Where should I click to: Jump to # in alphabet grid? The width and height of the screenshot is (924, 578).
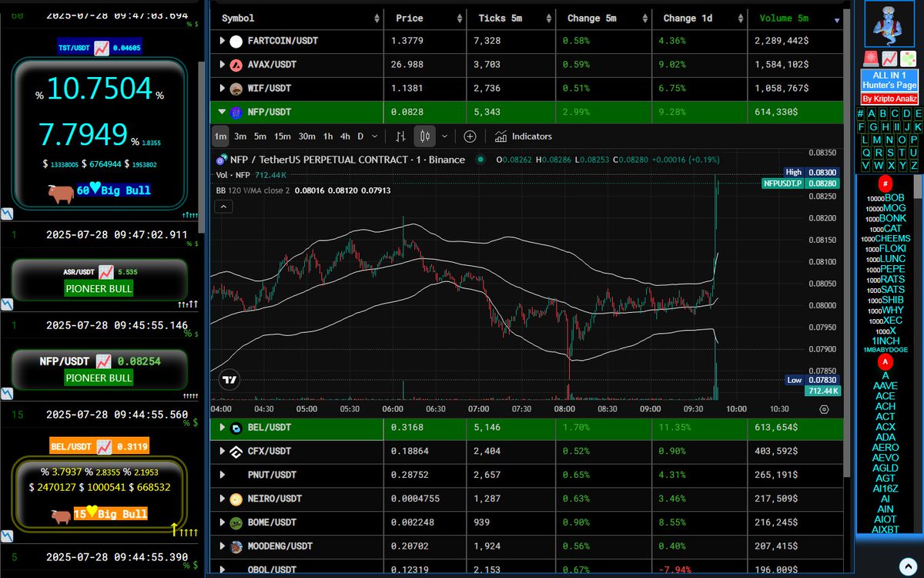click(x=860, y=114)
